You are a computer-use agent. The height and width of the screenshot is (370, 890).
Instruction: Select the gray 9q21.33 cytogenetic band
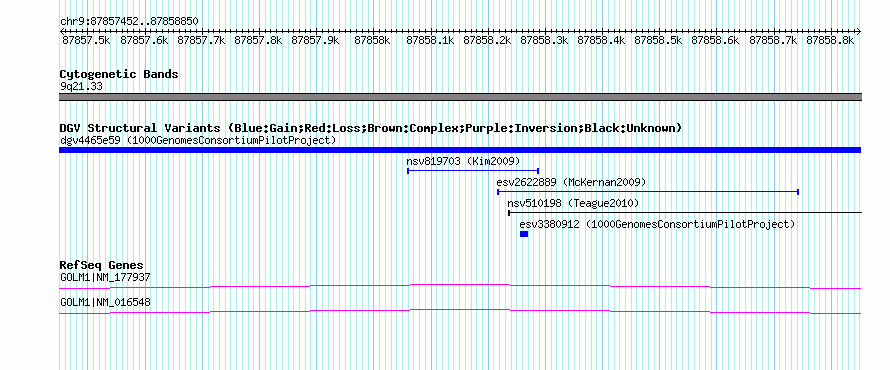point(460,97)
